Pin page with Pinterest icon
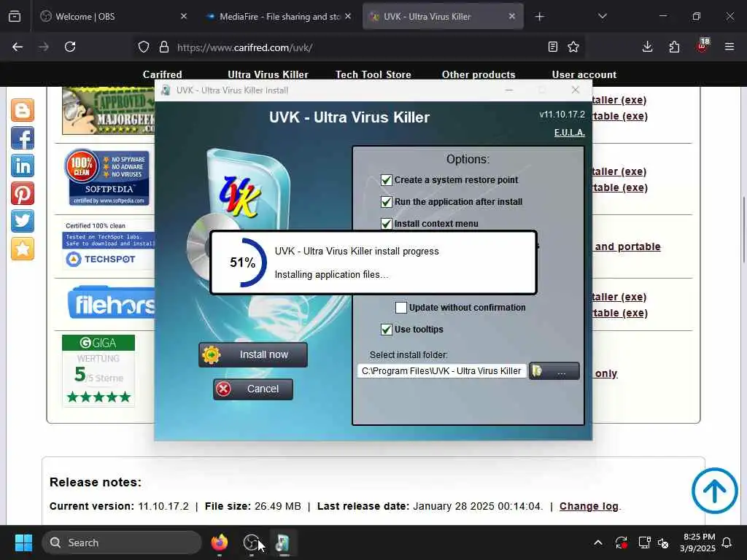 click(x=23, y=193)
